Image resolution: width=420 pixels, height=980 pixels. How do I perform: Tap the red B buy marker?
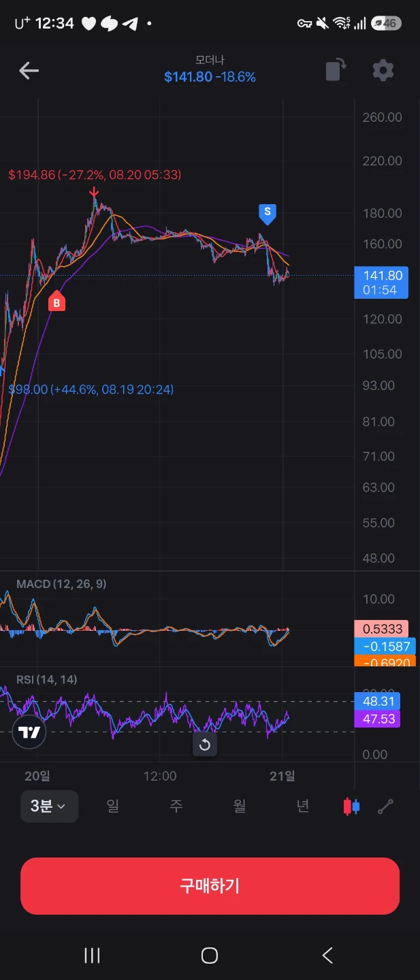(x=56, y=301)
